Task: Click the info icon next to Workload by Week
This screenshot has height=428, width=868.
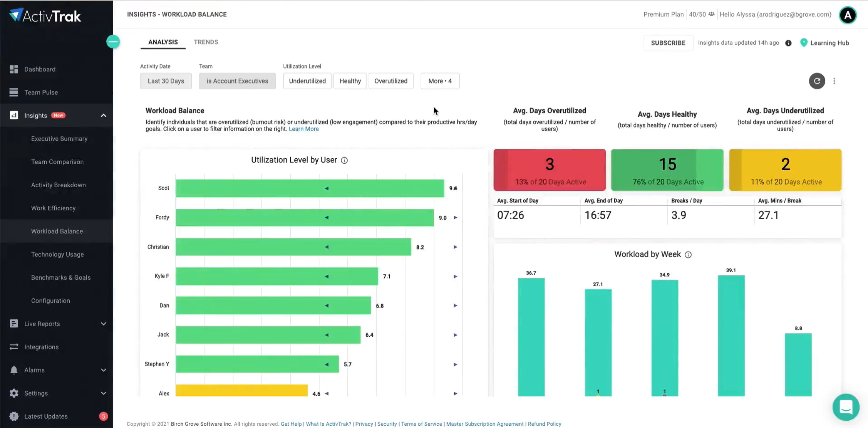Action: tap(688, 255)
